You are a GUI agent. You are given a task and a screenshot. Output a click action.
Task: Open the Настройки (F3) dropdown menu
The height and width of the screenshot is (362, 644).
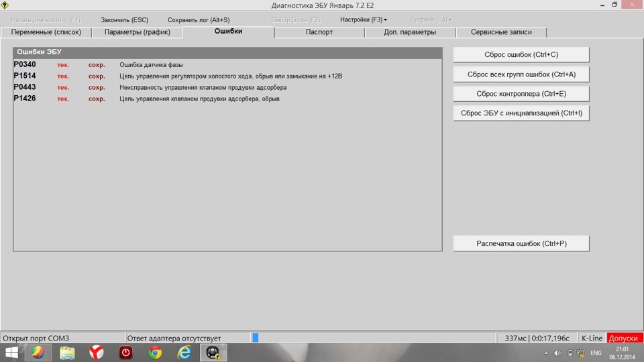(364, 19)
